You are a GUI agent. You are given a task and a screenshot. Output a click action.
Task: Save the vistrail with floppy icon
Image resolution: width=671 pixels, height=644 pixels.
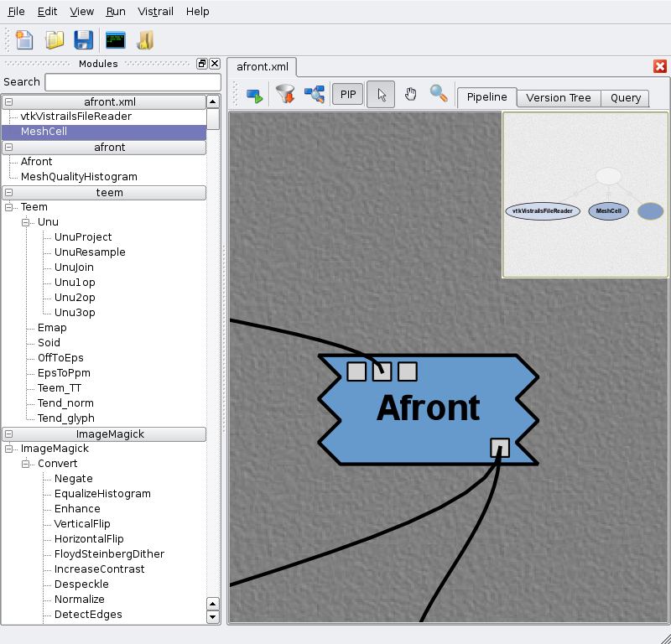(83, 39)
